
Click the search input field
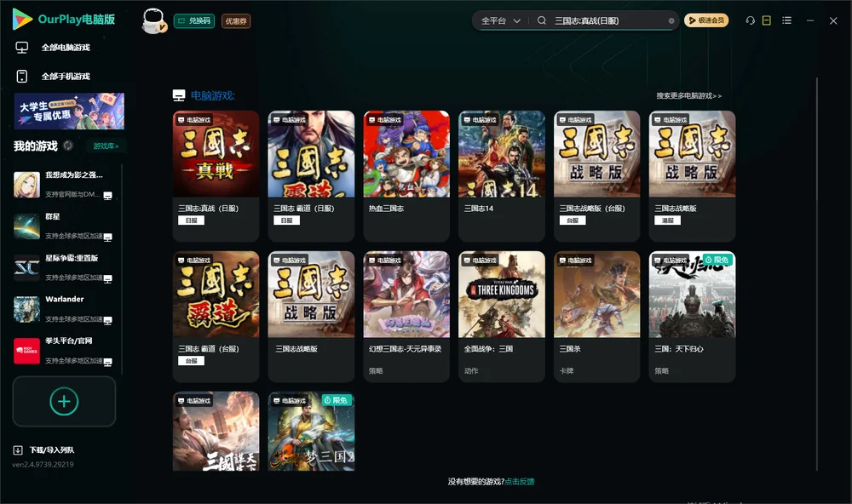[610, 20]
